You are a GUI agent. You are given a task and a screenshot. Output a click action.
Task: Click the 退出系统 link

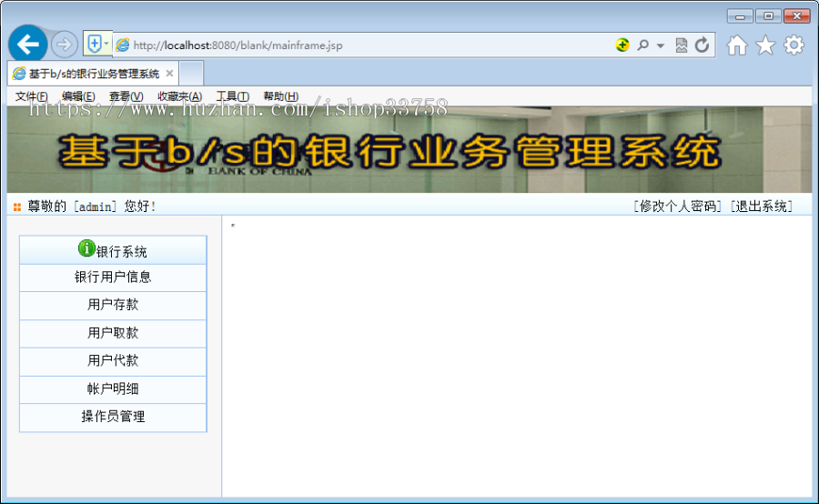pos(761,207)
